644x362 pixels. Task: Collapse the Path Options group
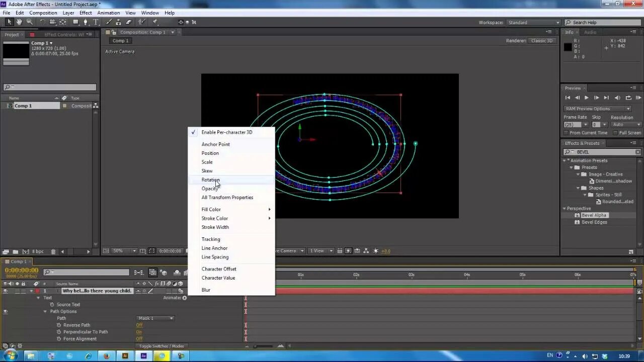tap(45, 312)
